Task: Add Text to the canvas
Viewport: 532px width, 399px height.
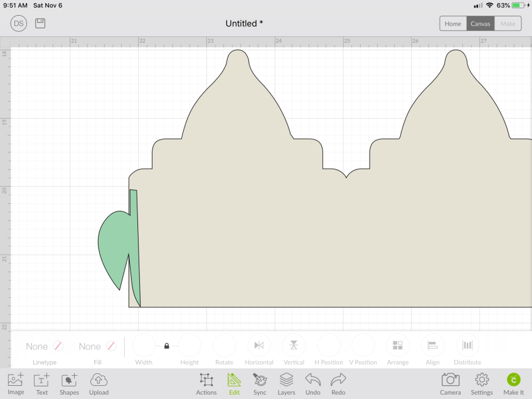Action: (x=41, y=383)
